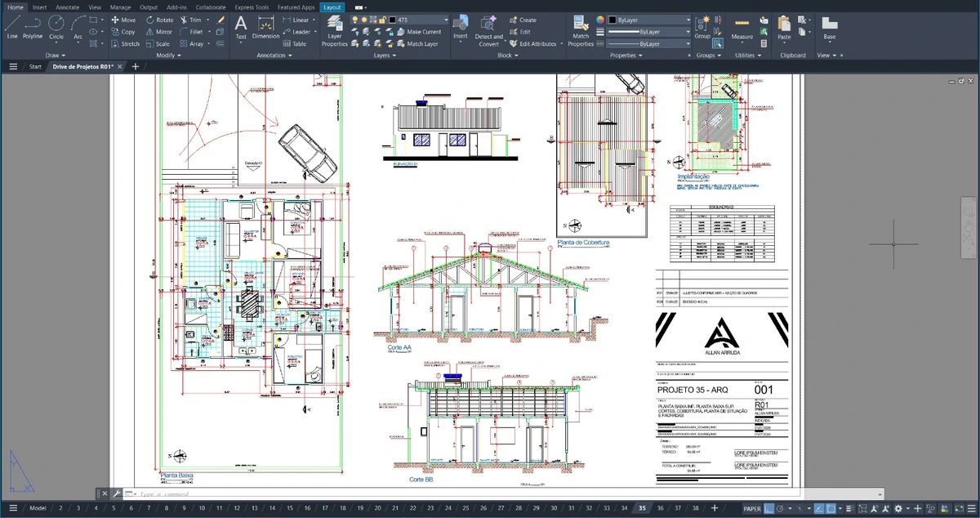Open the Annotate ribbon tab
The image size is (980, 518).
click(68, 7)
